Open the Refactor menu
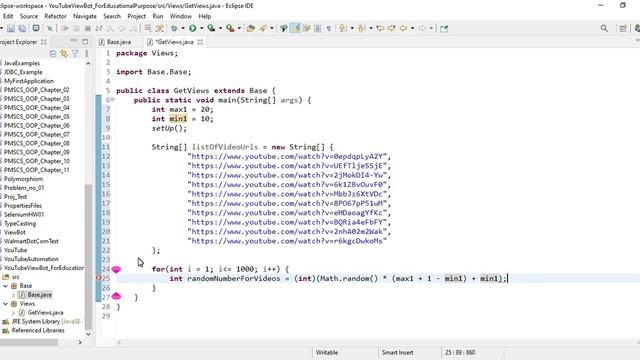640x360 pixels. (56, 16)
